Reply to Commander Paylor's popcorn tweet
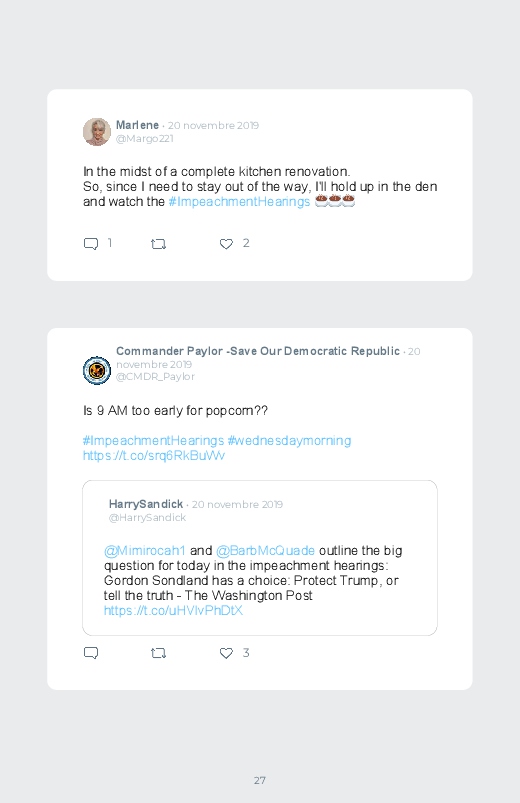The height and width of the screenshot is (803, 520). coord(91,653)
